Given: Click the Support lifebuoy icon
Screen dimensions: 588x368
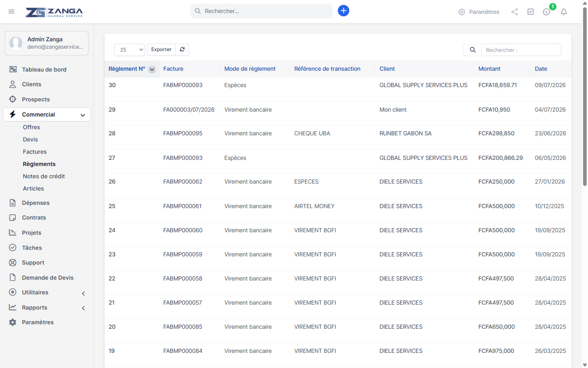Looking at the screenshot, I should tap(13, 263).
